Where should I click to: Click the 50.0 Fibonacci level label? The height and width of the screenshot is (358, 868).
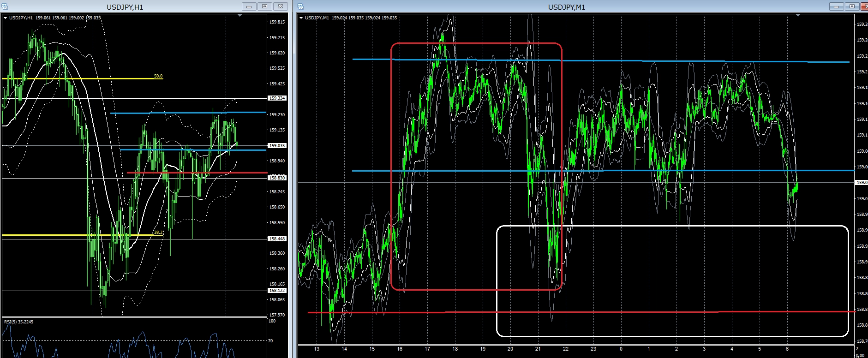coord(158,76)
